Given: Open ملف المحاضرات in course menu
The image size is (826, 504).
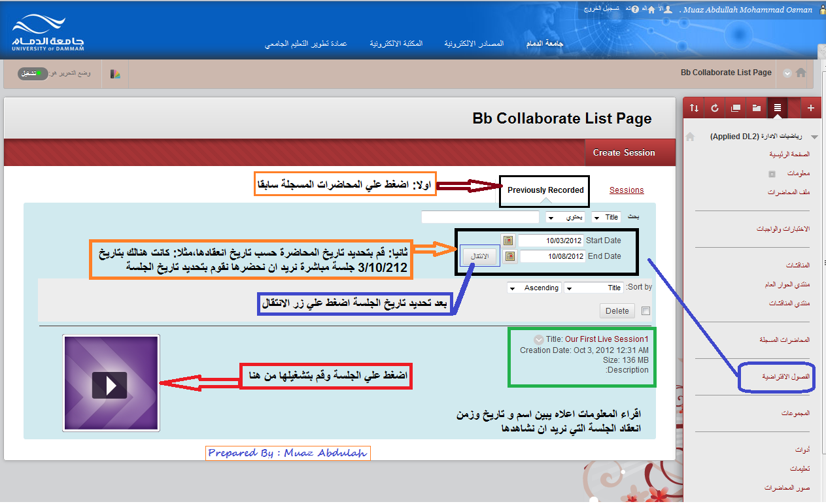Looking at the screenshot, I should coord(789,192).
